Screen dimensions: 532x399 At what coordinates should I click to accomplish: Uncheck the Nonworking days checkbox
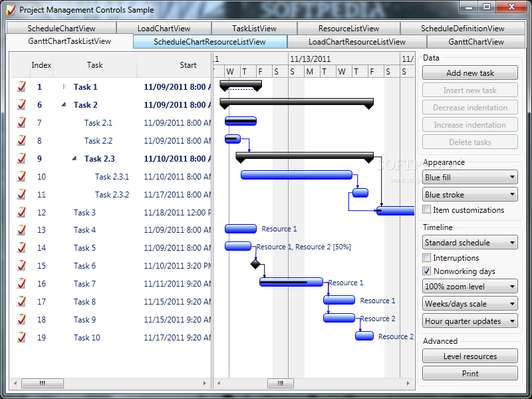click(x=427, y=271)
